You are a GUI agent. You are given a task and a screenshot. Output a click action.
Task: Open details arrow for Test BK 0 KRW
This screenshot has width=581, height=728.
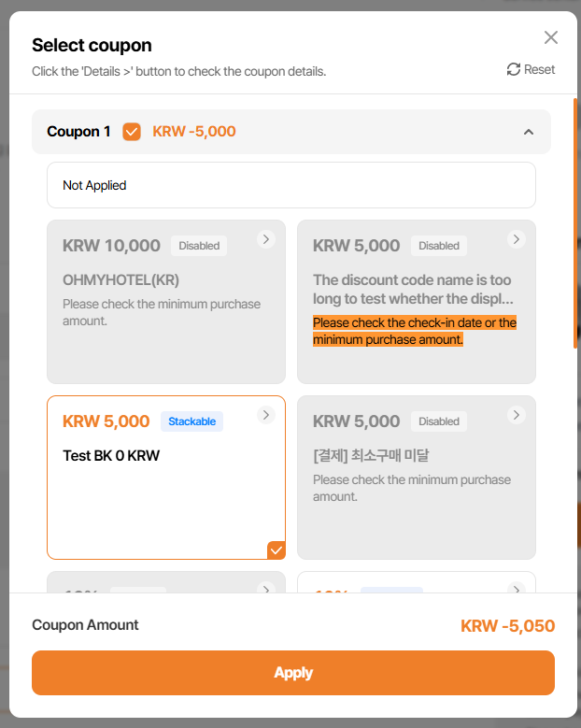[x=266, y=415]
